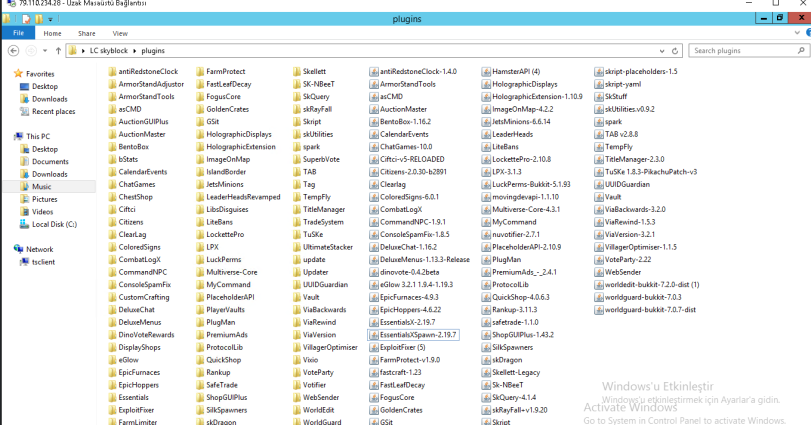Select the BentoBox-1.16.2 jar file icon
811x425 pixels.
coord(373,122)
